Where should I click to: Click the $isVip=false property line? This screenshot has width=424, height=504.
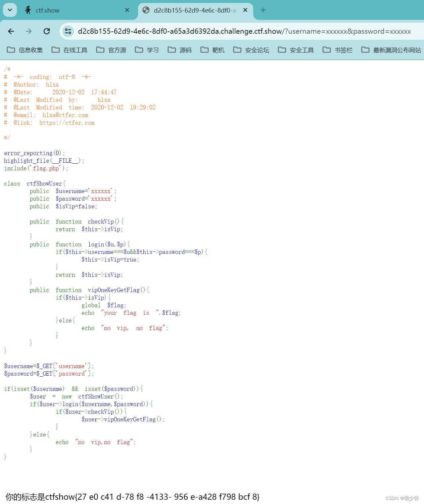(x=63, y=206)
